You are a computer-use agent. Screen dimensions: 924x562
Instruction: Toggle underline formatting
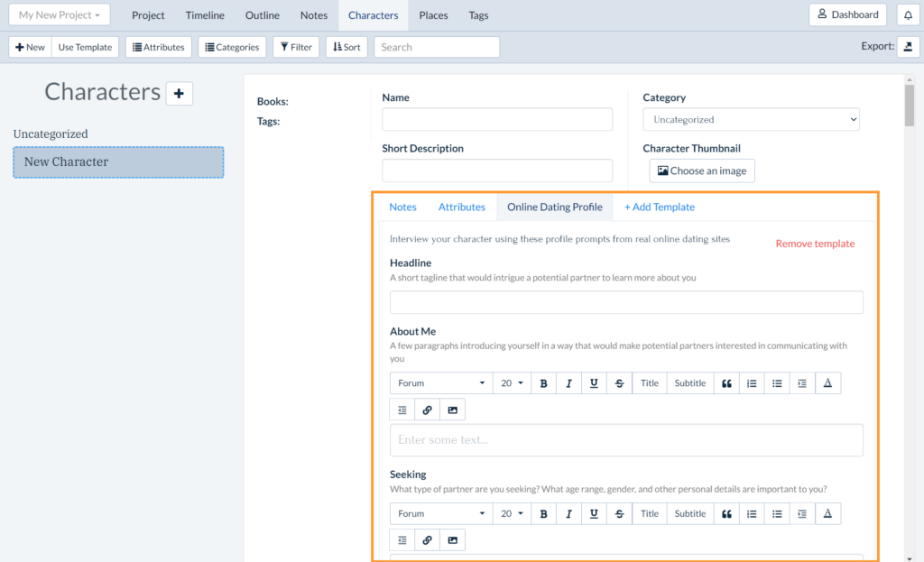tap(594, 382)
